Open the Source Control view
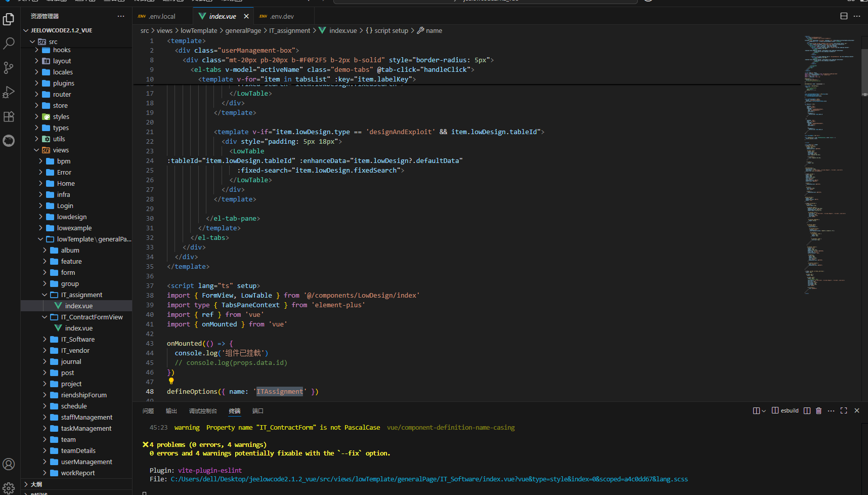This screenshot has height=495, width=868. [9, 68]
